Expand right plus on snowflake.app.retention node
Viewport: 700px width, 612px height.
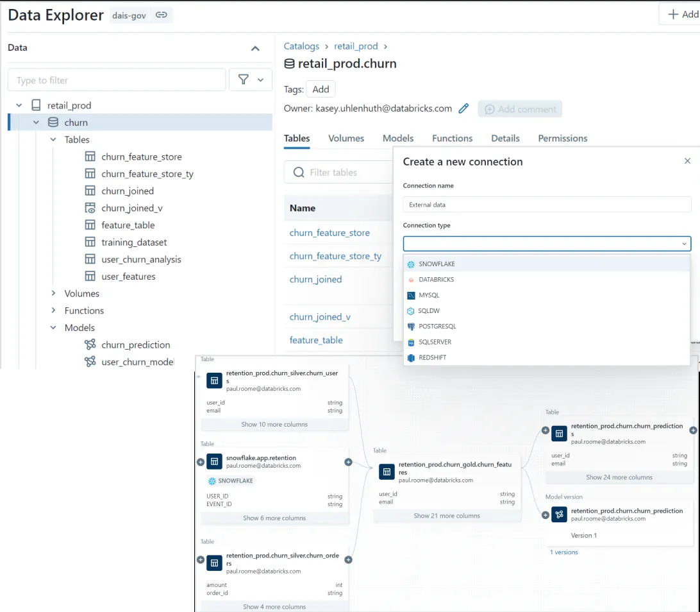coord(348,462)
